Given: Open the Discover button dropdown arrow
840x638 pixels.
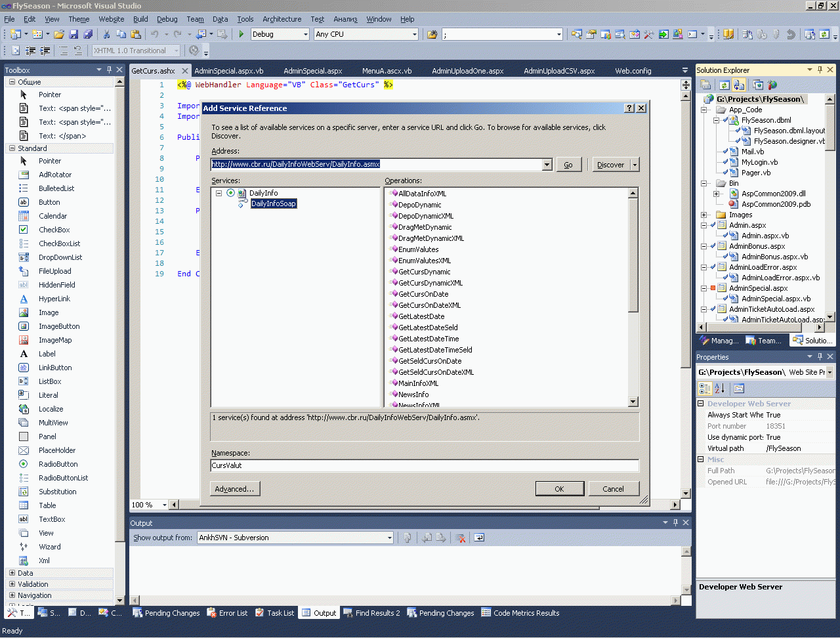Looking at the screenshot, I should 635,165.
